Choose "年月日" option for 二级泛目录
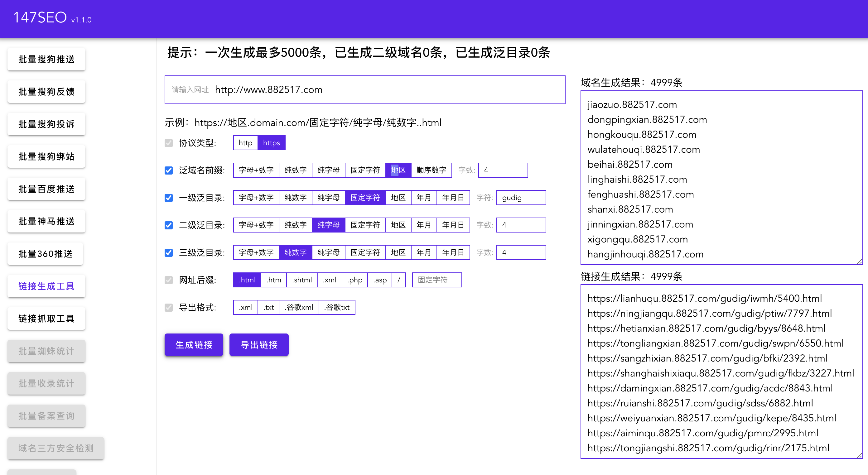 coord(453,225)
